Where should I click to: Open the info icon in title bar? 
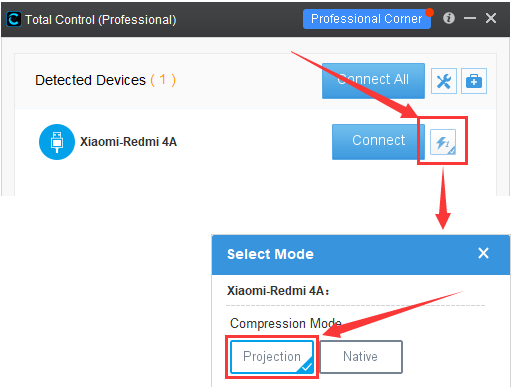449,18
